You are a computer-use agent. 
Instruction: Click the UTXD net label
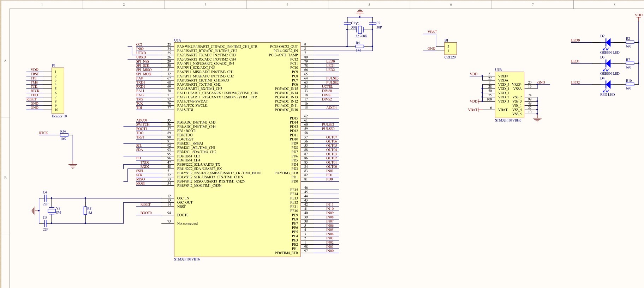point(141,53)
